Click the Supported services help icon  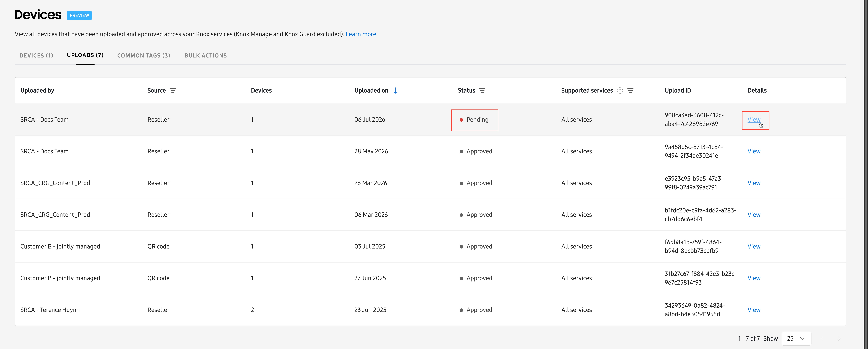[620, 91]
